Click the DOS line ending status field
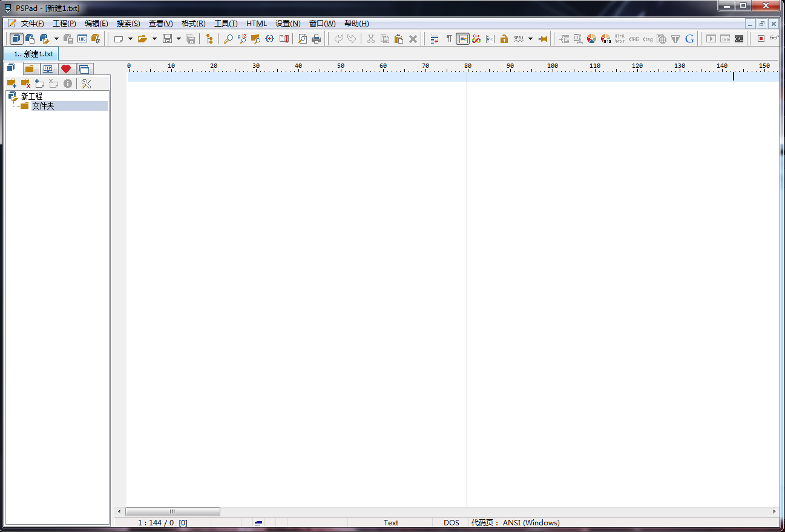This screenshot has height=532, width=785. pos(452,522)
